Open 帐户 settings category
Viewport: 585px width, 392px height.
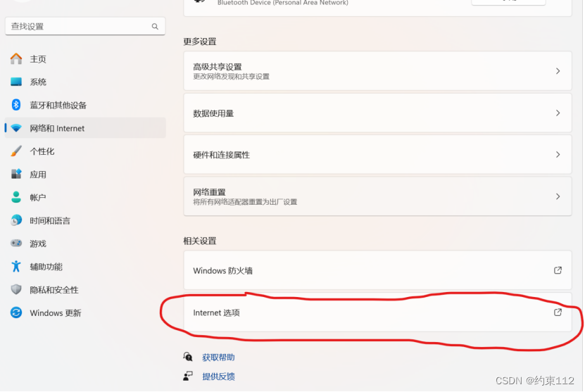coord(85,197)
